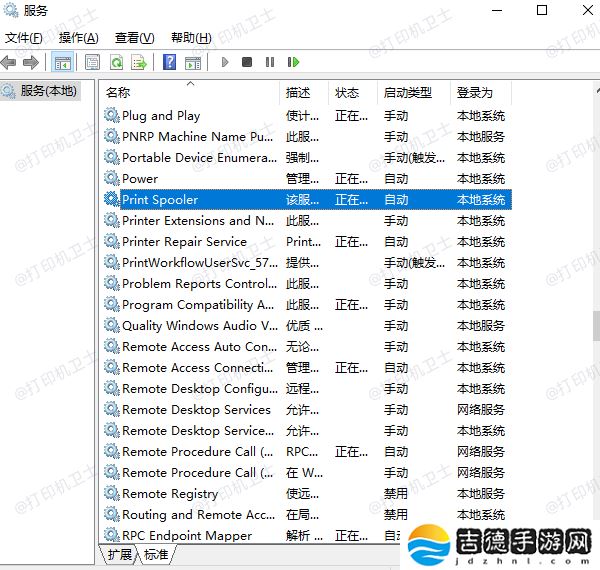600x570 pixels.
Task: Click the gear icon beside Printer Repair Service
Action: 112,241
